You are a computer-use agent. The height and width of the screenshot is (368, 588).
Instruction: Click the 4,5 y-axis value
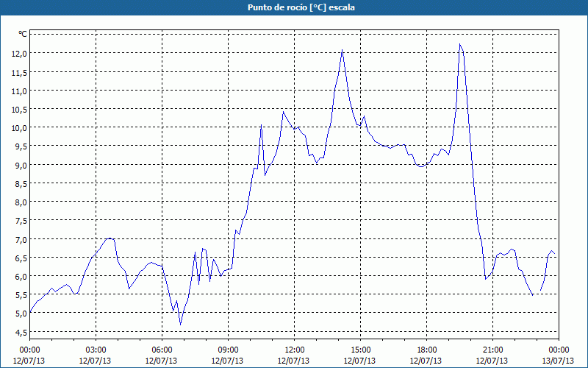point(21,333)
